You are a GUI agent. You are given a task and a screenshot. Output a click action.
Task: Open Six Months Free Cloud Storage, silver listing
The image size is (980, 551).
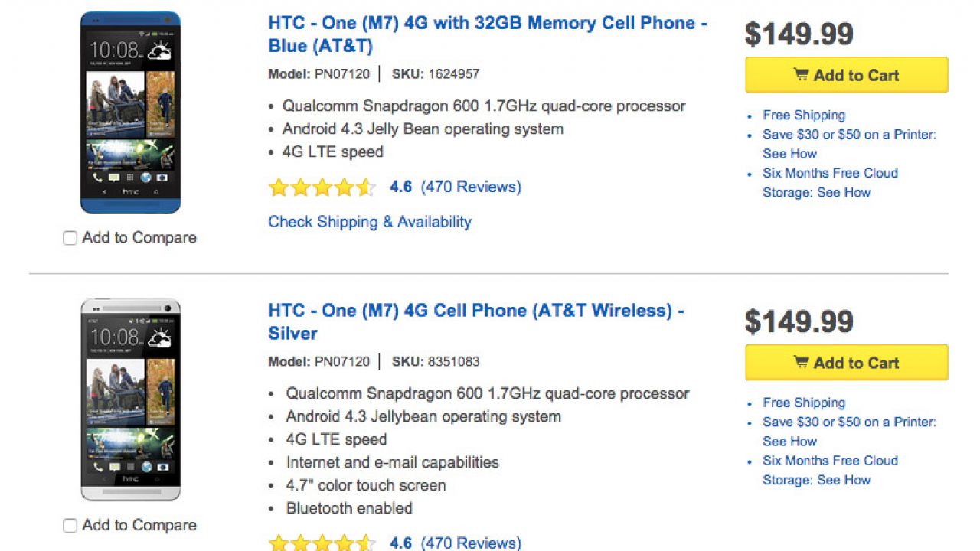click(x=830, y=461)
